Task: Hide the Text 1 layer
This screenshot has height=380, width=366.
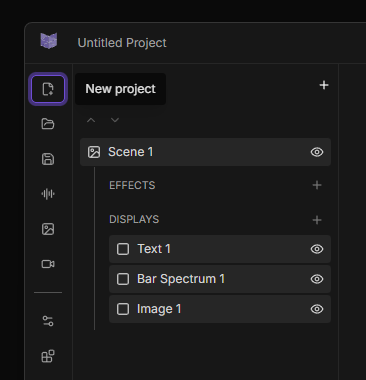Action: click(x=317, y=249)
